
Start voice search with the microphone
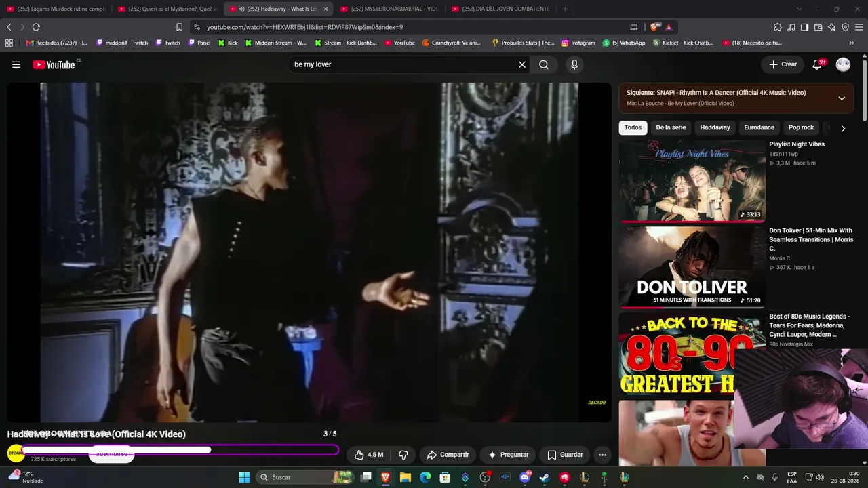click(x=574, y=64)
